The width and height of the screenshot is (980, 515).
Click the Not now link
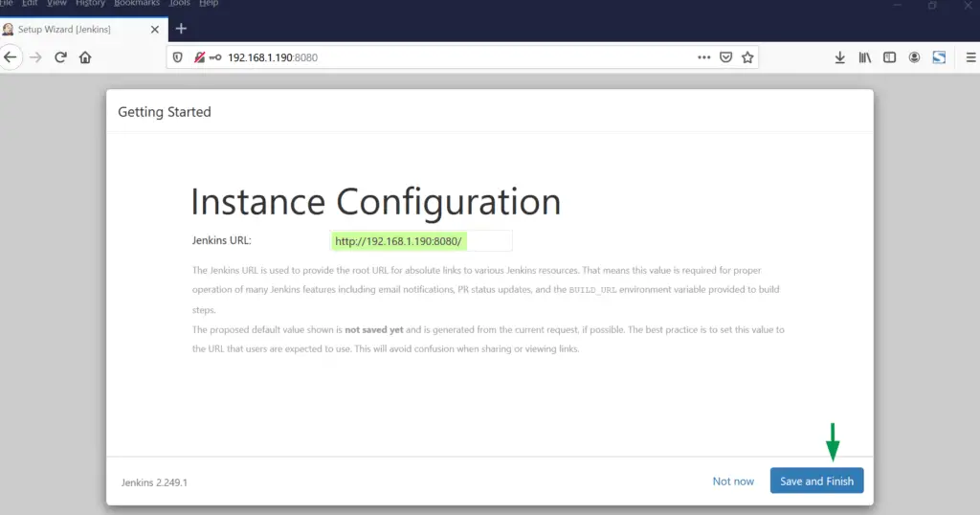pos(733,481)
